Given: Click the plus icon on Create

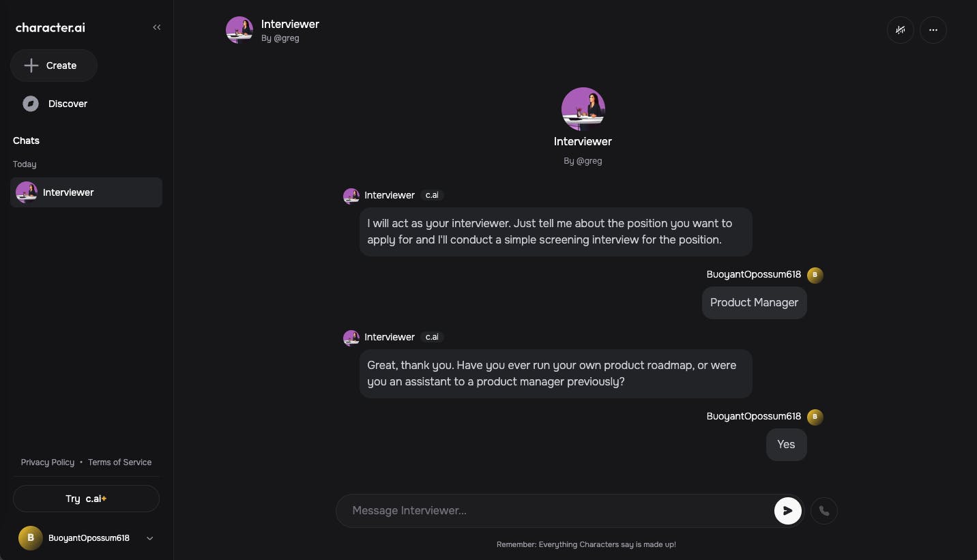Looking at the screenshot, I should click(31, 65).
